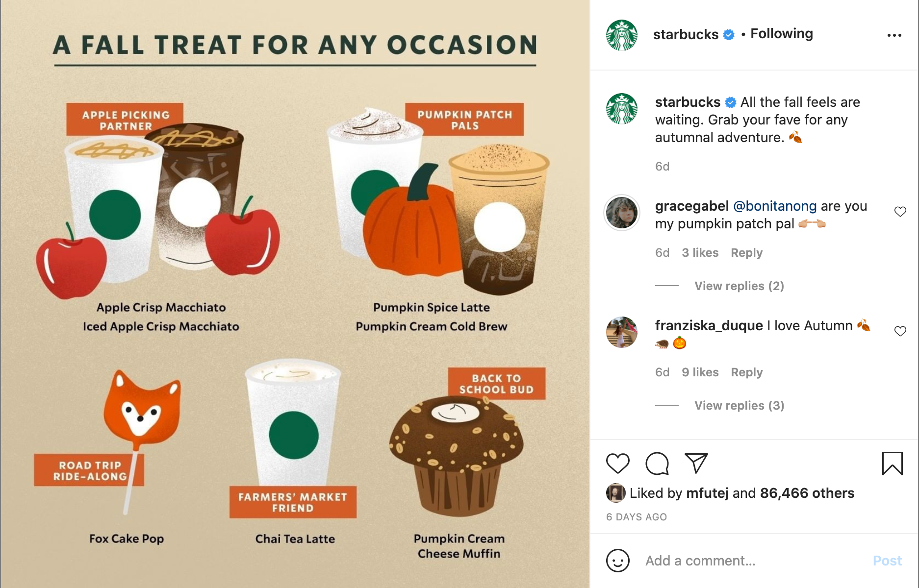
Task: Toggle Following status for starbucks
Action: pos(781,34)
